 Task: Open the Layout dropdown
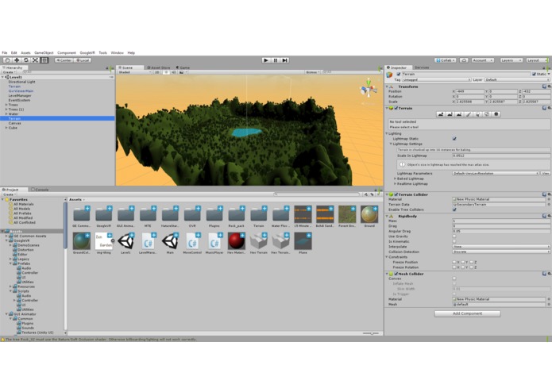pyautogui.click(x=536, y=60)
